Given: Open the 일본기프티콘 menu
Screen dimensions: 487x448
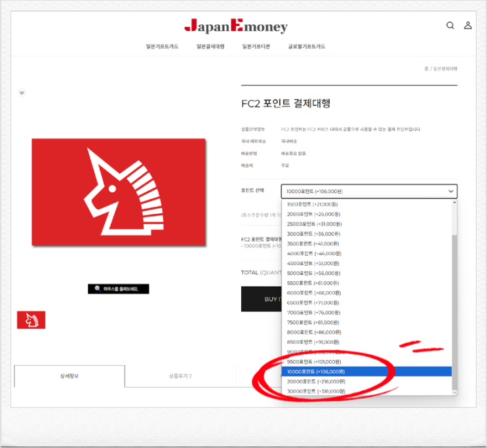Looking at the screenshot, I should click(x=256, y=47).
